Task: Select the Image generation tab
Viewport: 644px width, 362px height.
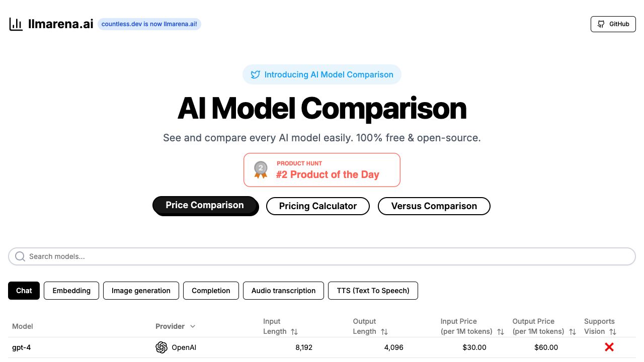Action: point(141,291)
